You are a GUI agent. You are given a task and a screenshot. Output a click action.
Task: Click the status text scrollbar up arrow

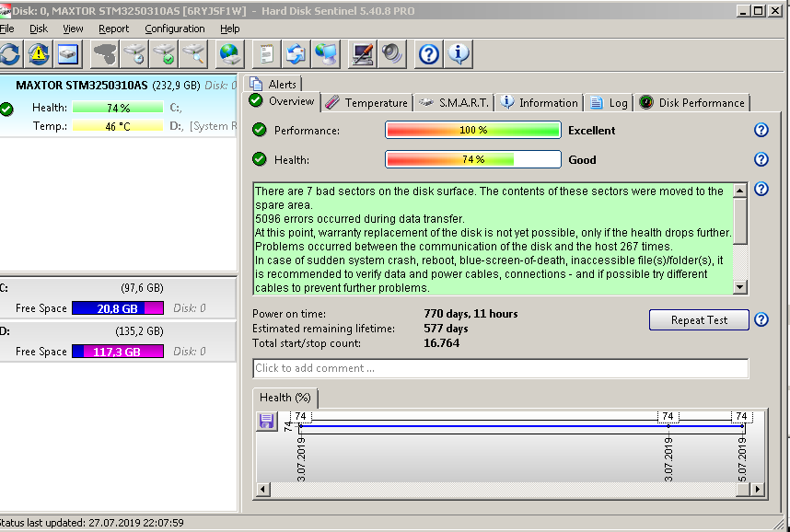pyautogui.click(x=739, y=191)
